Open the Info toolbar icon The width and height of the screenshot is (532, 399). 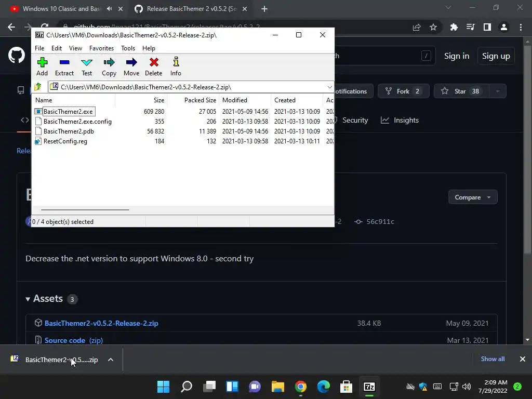click(176, 66)
